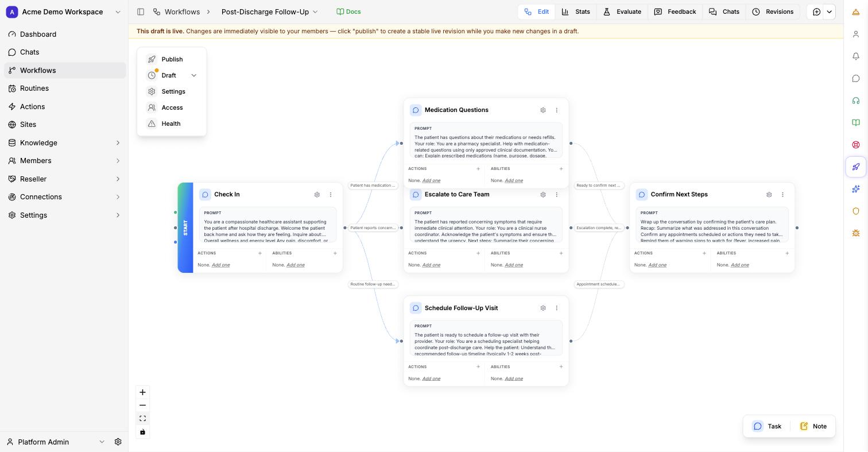Expand the Members sidebar section
This screenshot has width=868, height=452.
[118, 161]
